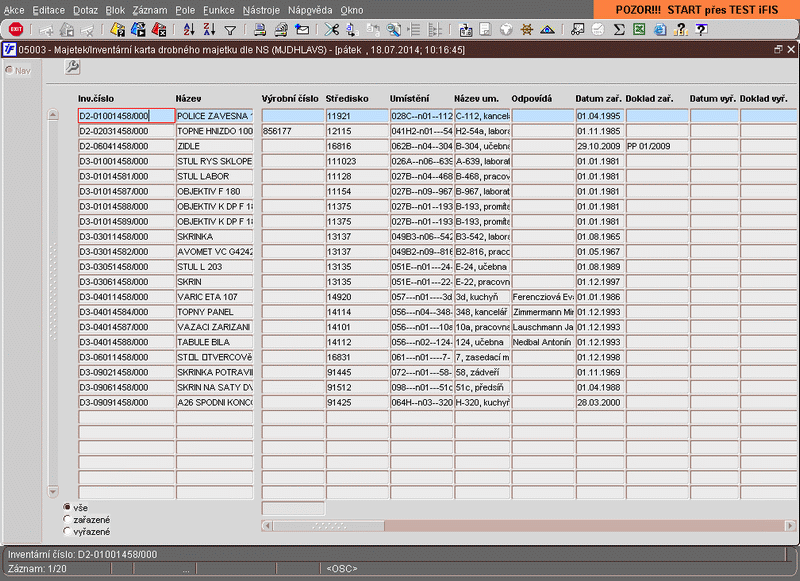800x581 pixels.
Task: Click horizontal scrollbar right arrow
Action: 790,525
